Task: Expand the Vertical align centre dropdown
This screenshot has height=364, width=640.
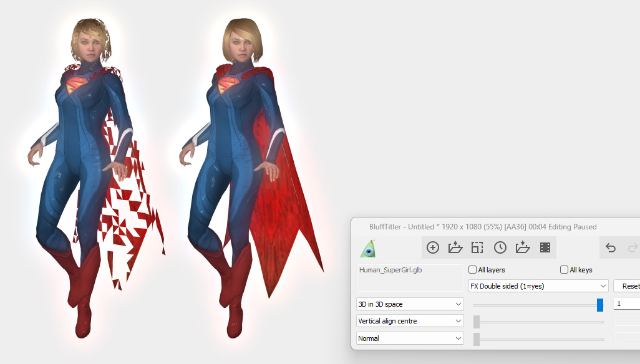Action: [410, 321]
